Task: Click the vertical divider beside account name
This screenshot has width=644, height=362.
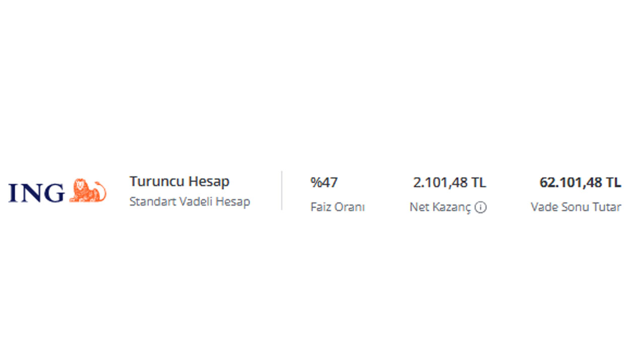Action: [282, 191]
